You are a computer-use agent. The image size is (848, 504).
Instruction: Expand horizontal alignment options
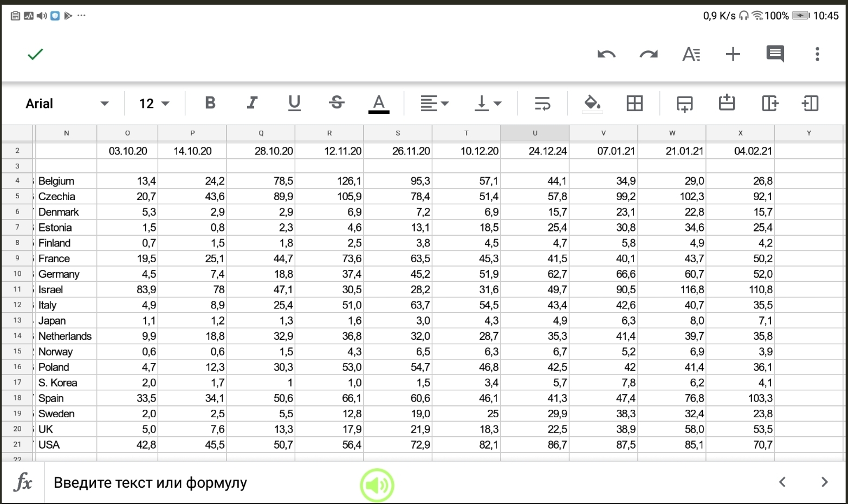pyautogui.click(x=435, y=103)
